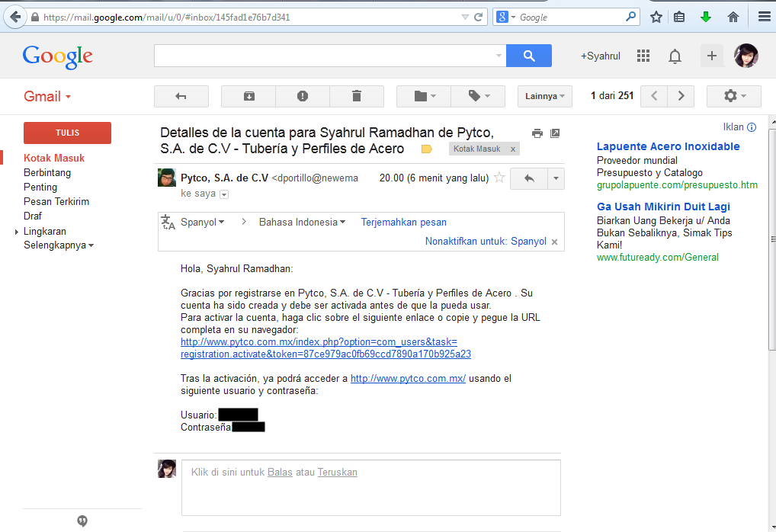Open Kotak Masuk folder
Image resolution: width=776 pixels, height=532 pixels.
[54, 158]
